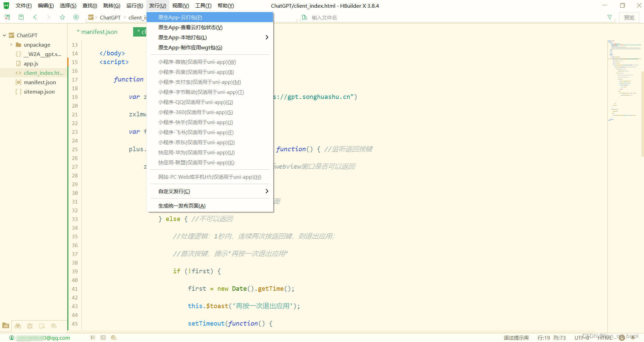The image size is (644, 342).
Task: Click the save file toolbar icon
Action: [x=21, y=17]
